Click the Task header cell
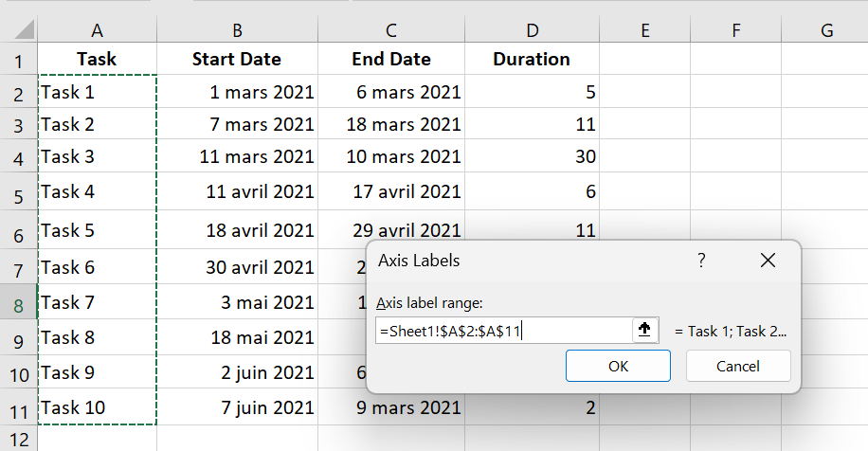Viewport: 868px width, 451px height. (97, 59)
